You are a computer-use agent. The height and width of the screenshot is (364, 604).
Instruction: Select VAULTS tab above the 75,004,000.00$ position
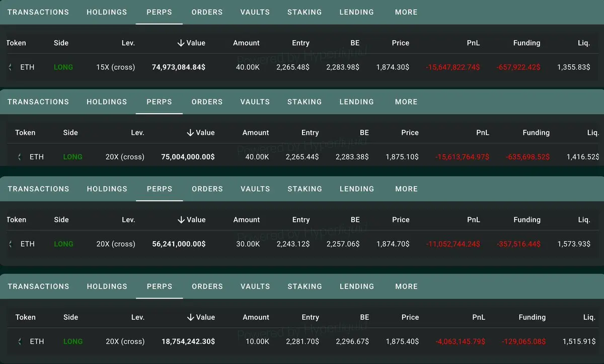pos(255,102)
